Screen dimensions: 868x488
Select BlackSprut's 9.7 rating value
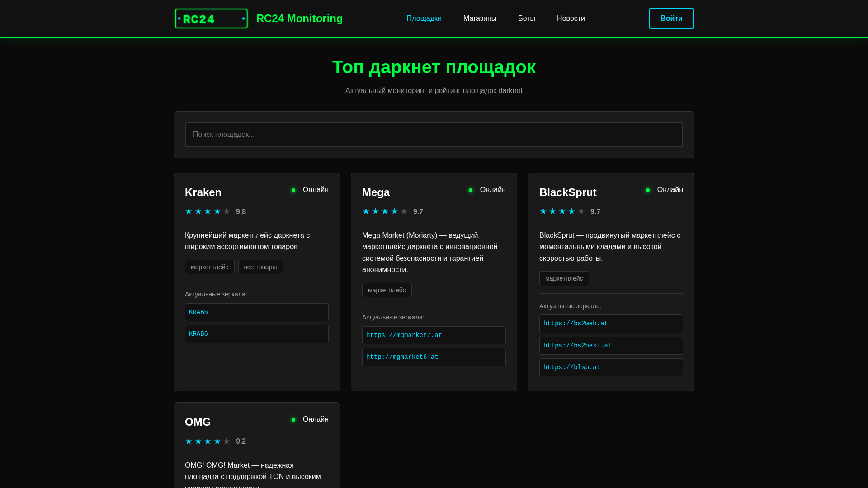(595, 212)
